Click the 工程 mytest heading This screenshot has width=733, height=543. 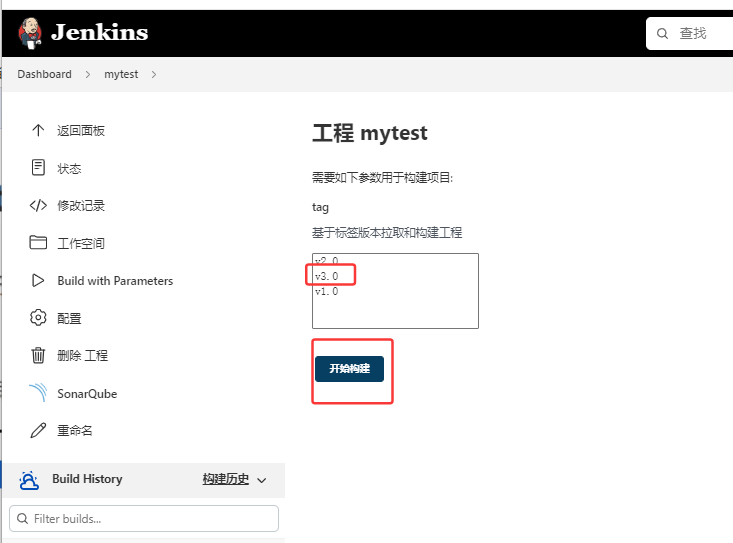(x=370, y=133)
